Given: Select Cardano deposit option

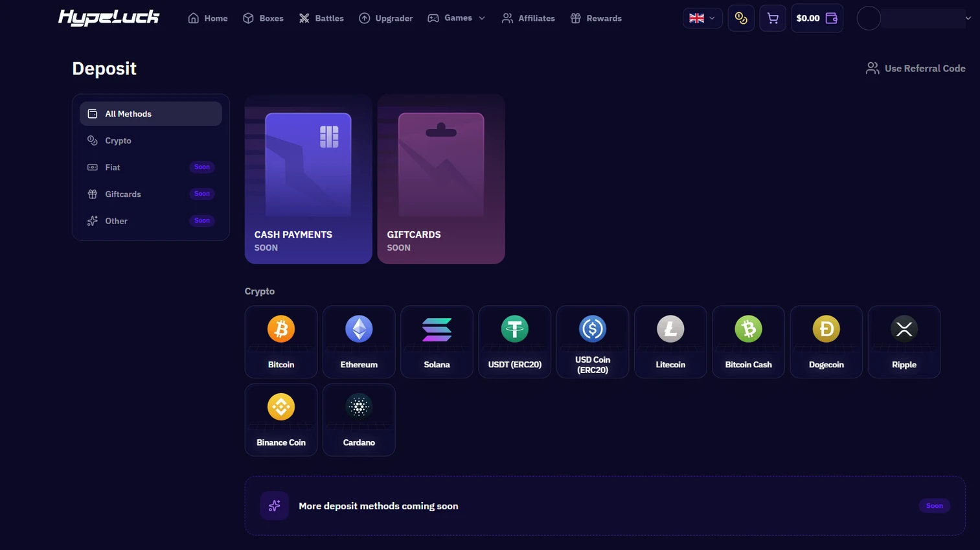Looking at the screenshot, I should point(359,420).
